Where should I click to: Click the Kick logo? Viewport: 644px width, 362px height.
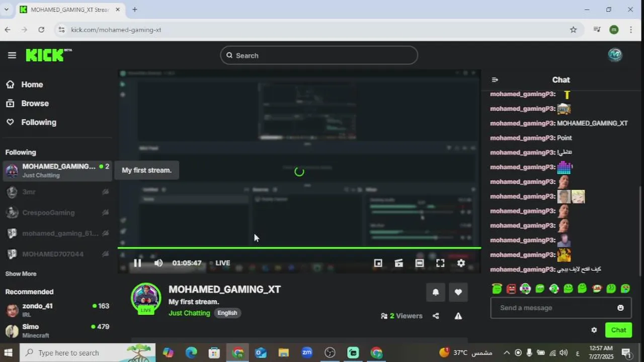point(48,55)
